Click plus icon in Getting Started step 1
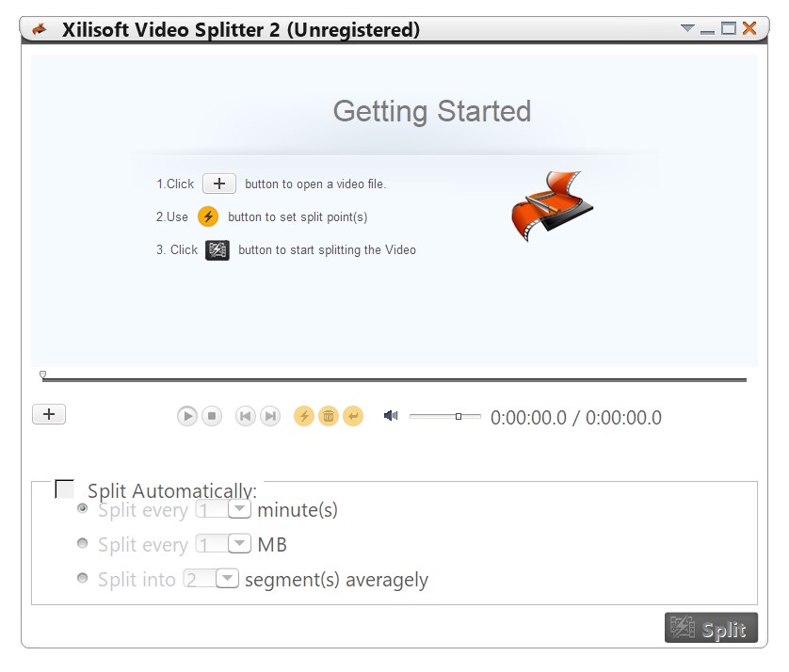 click(x=218, y=184)
